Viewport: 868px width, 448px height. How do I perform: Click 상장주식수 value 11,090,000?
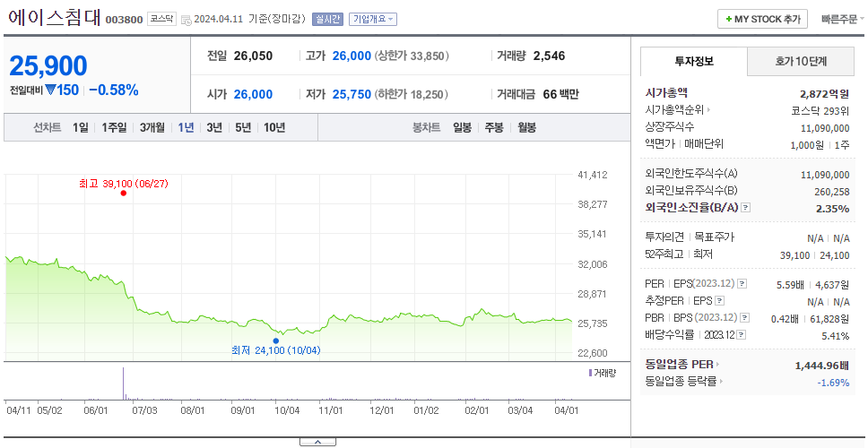(x=825, y=128)
